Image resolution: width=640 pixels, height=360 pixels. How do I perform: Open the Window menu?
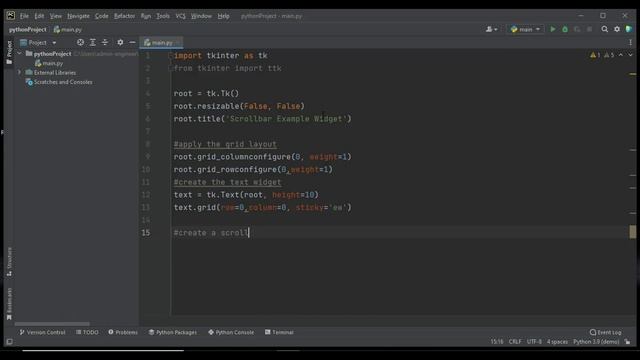coord(201,16)
